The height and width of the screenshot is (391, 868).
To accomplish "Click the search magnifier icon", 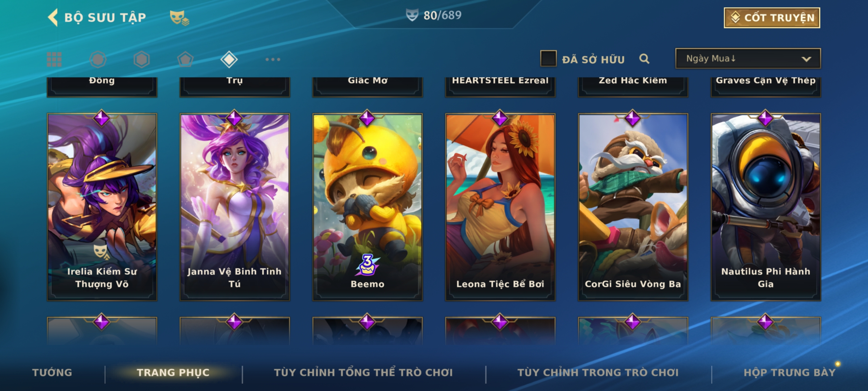I will 644,59.
